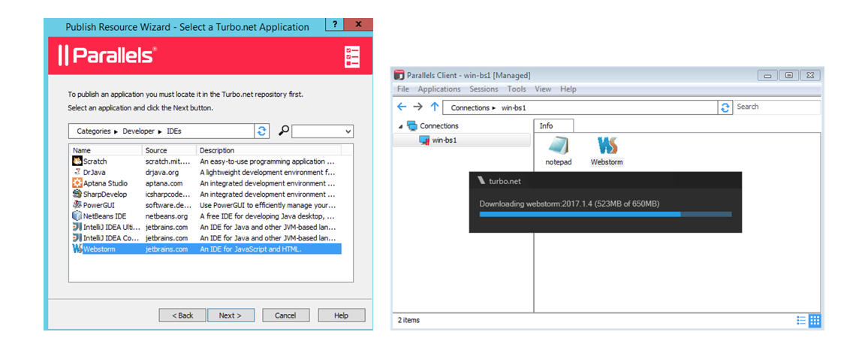
Task: Click "Use PowerGUI to efficiently manage" description
Action: (267, 205)
